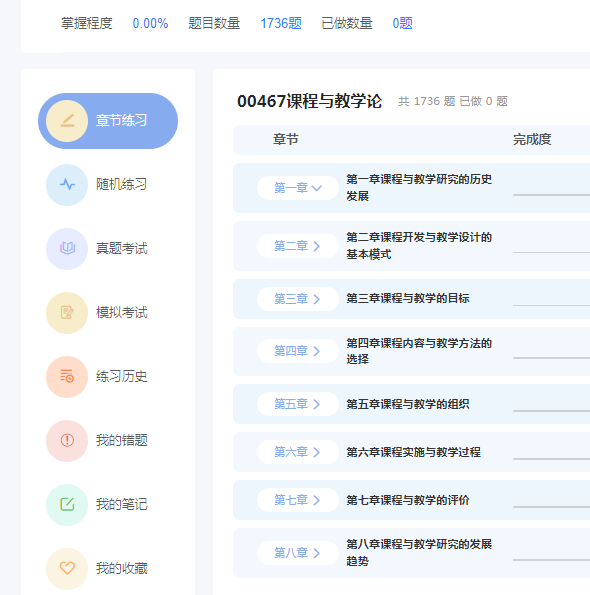Click the mock exam notepad icon

pyautogui.click(x=67, y=313)
